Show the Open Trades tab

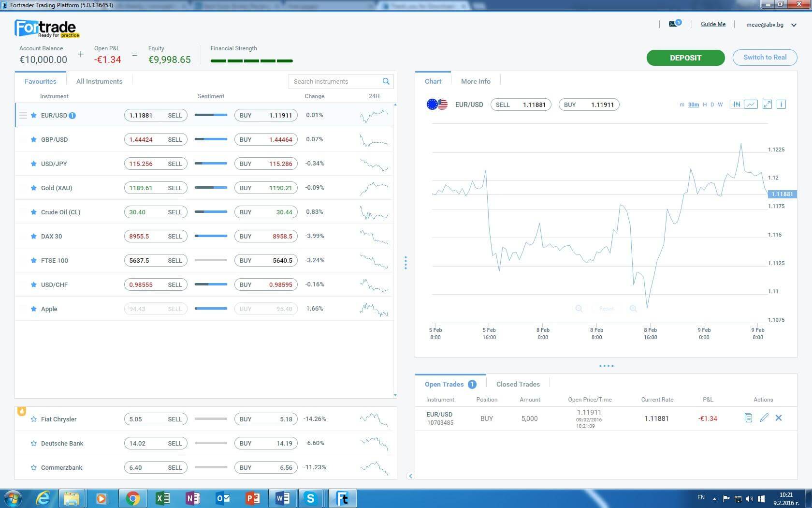[x=450, y=384]
